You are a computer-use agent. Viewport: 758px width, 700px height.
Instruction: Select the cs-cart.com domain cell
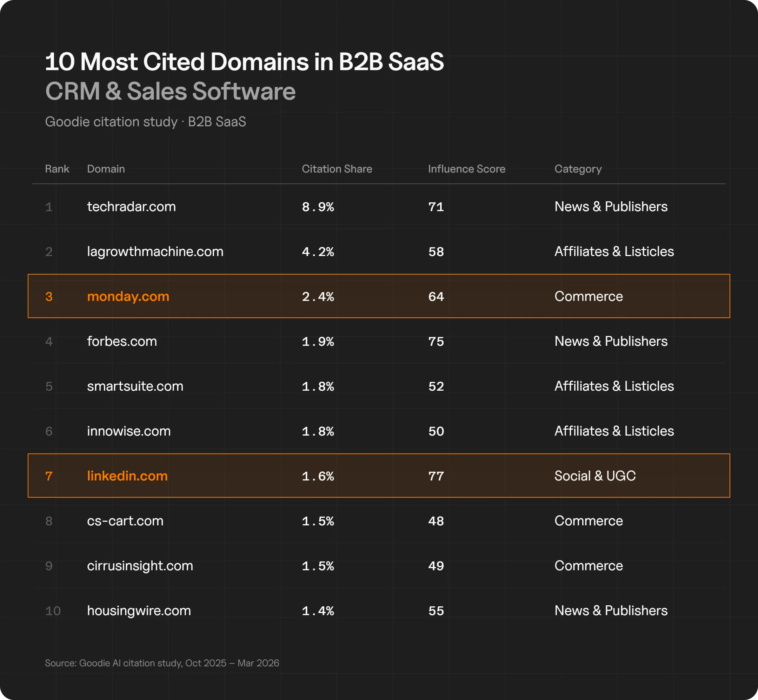(125, 521)
